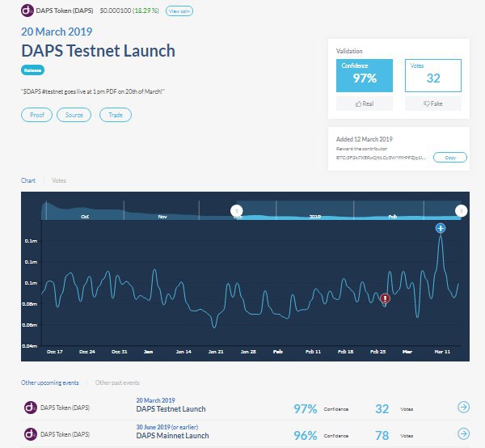Viewport: 485px width, 448px height.
Task: Click the 18.29 % price change
Action: tap(145, 11)
